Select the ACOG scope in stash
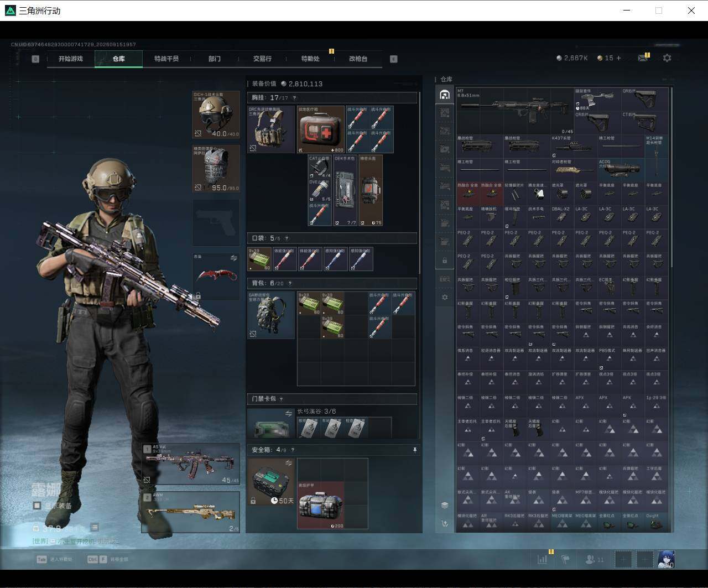Image resolution: width=708 pixels, height=588 pixels. tap(621, 170)
